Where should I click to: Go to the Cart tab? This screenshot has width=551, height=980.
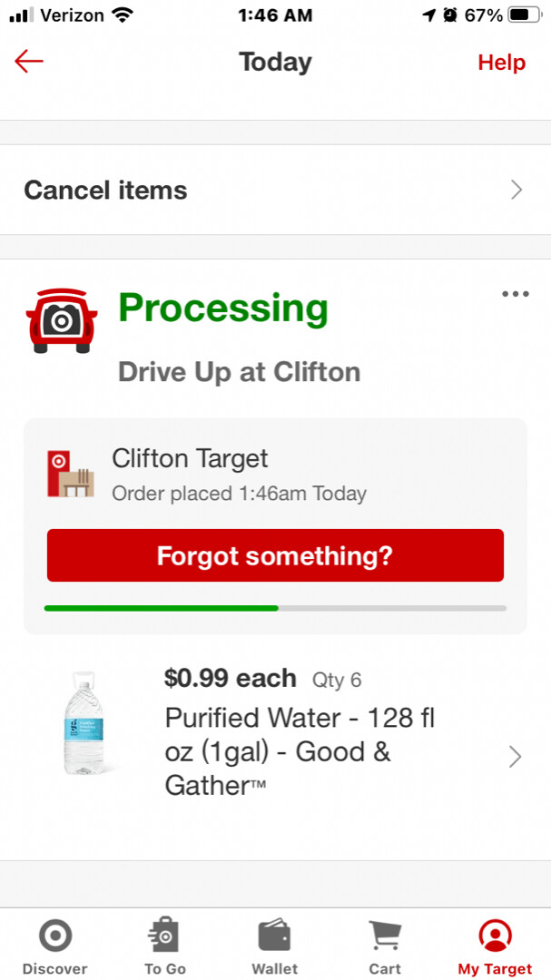tap(385, 948)
